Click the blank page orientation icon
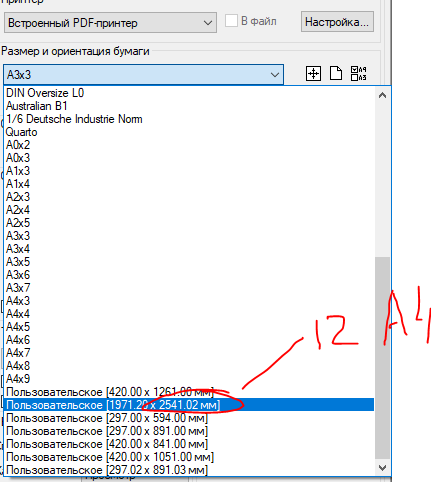Screen dimensions: 431x482 [x=336, y=73]
